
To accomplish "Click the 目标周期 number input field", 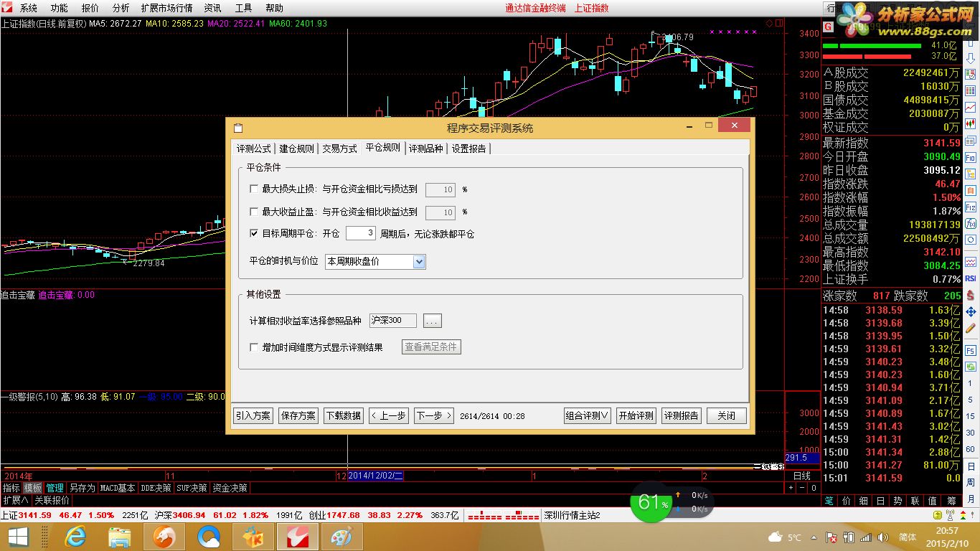I will coord(361,233).
